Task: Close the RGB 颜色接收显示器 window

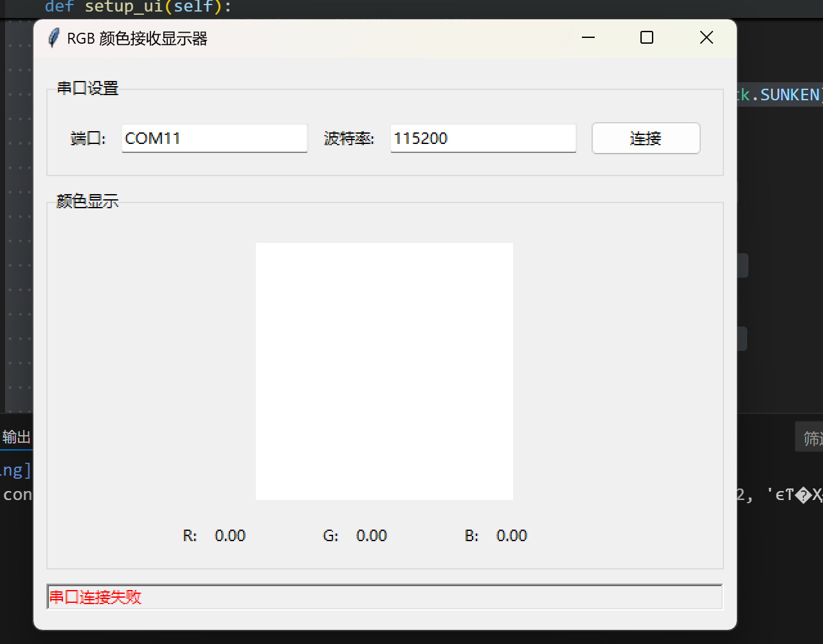Action: click(x=707, y=38)
